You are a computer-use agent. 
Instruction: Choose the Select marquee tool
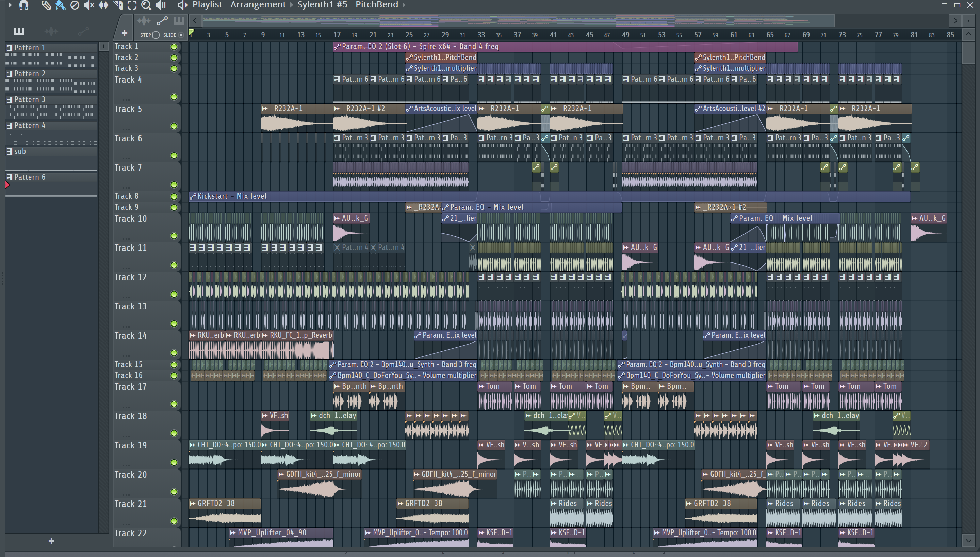click(132, 5)
